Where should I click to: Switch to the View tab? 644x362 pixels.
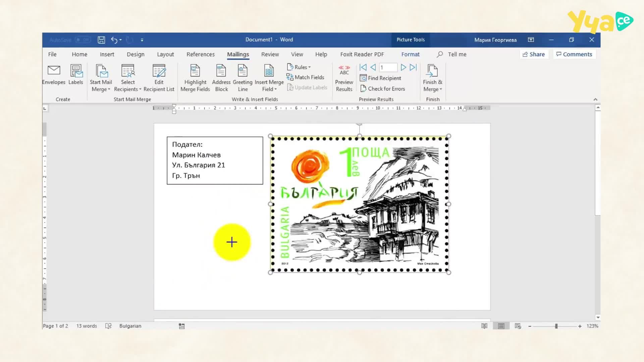(297, 54)
